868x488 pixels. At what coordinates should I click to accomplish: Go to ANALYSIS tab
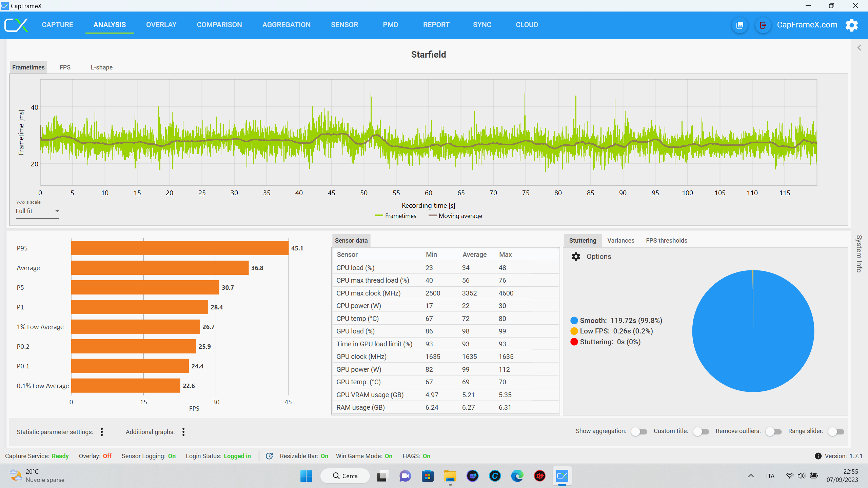coord(110,25)
